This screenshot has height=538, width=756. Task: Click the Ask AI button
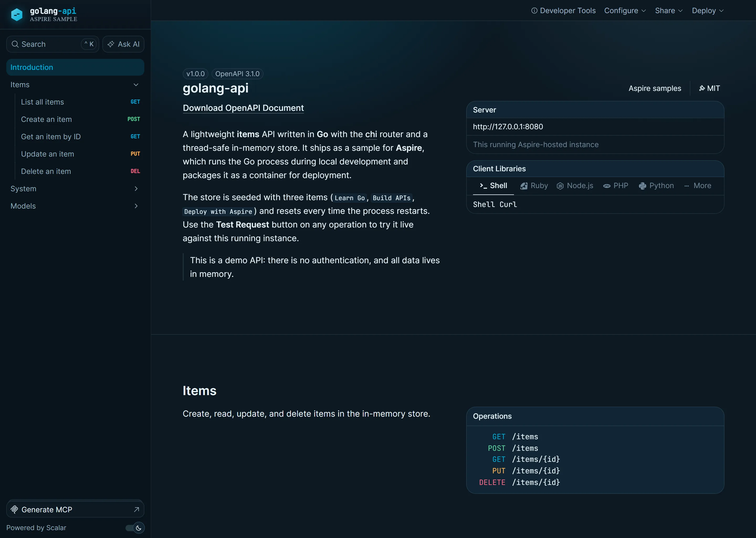point(123,44)
